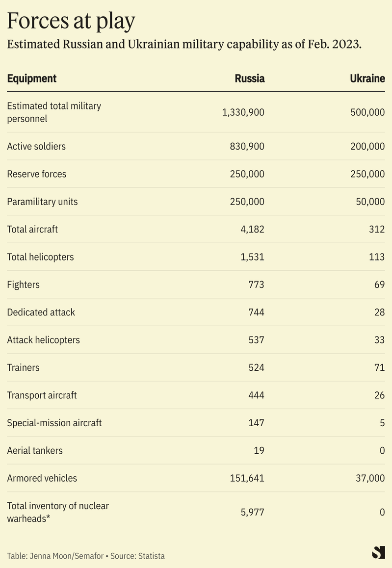Click the Transport aircraft row label
This screenshot has height=568, width=392.
tap(42, 395)
